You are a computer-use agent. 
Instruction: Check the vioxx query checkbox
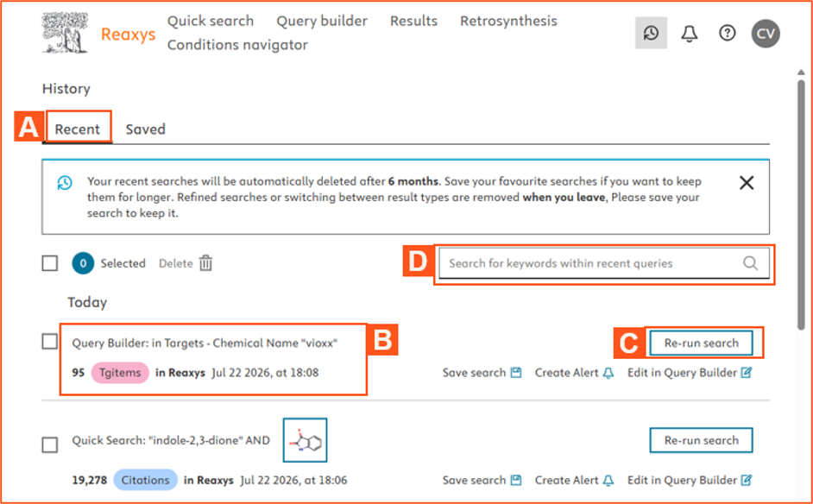pyautogui.click(x=50, y=342)
